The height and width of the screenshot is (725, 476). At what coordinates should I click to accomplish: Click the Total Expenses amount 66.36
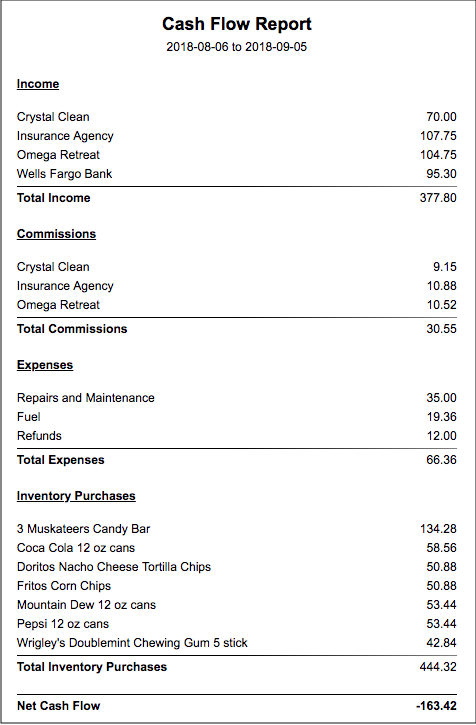click(x=441, y=460)
